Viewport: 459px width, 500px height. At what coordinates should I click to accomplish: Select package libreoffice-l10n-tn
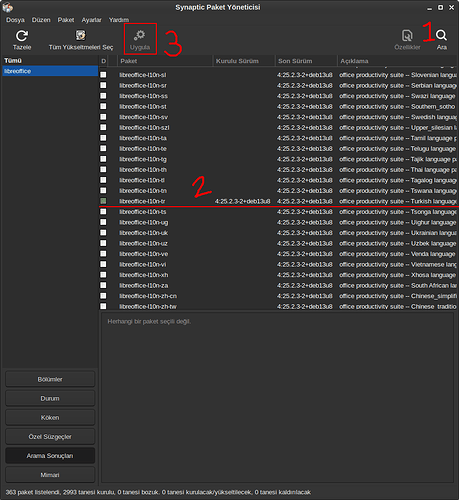pyautogui.click(x=143, y=191)
